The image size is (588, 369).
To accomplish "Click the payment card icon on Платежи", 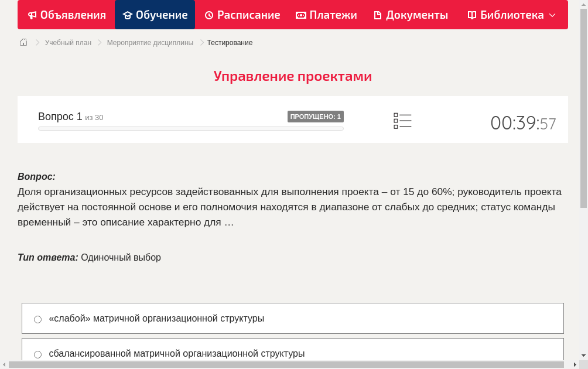I will 300,15.
